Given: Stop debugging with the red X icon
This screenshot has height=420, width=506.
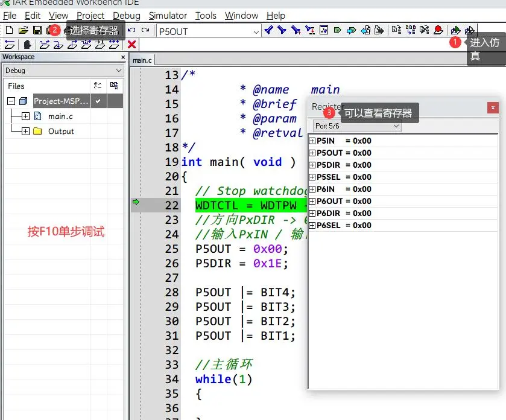Looking at the screenshot, I should (x=131, y=44).
